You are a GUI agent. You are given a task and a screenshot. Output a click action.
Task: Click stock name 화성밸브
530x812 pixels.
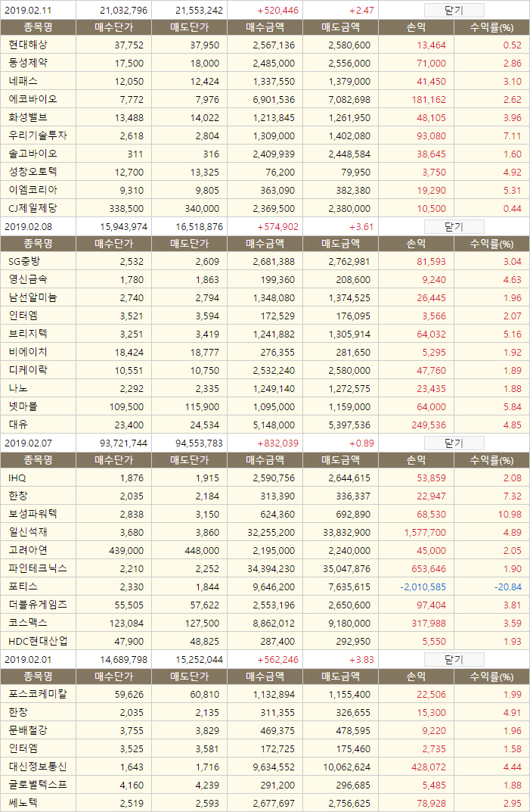28,117
